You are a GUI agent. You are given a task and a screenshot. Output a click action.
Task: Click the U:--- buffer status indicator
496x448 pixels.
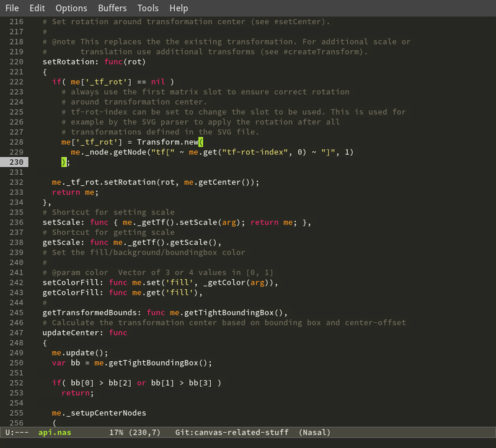(x=17, y=432)
